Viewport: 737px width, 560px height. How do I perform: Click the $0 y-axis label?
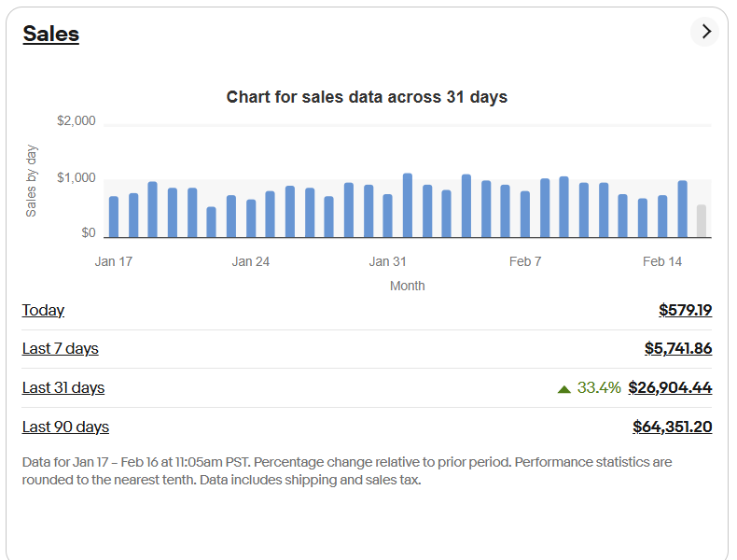point(89,232)
